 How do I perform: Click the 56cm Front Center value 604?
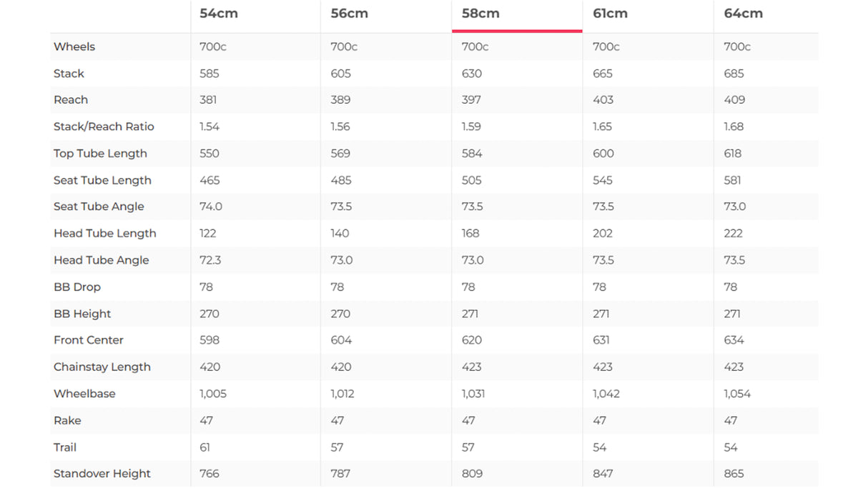(341, 340)
